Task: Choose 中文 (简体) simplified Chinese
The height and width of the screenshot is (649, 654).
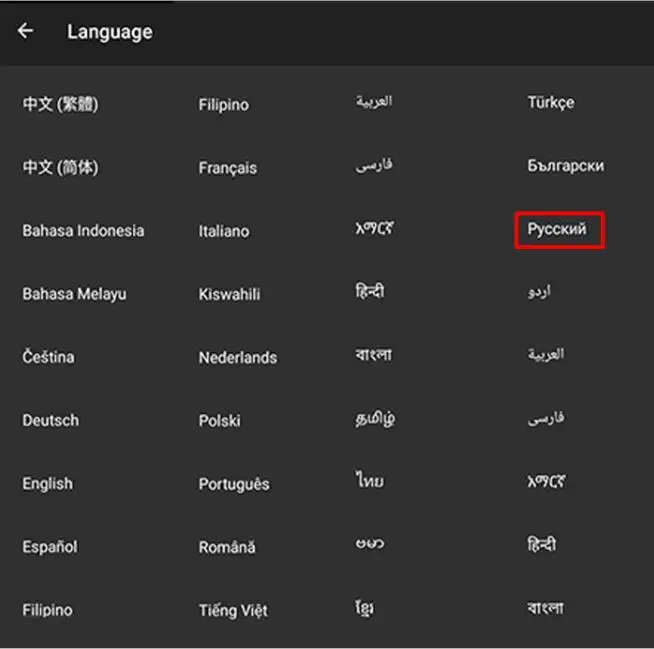Action: [x=60, y=167]
